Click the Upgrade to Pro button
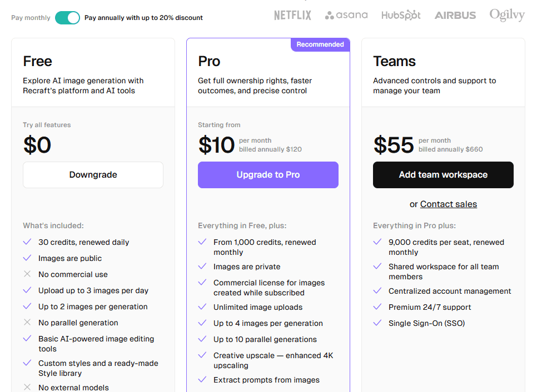The image size is (537, 392). tap(268, 174)
